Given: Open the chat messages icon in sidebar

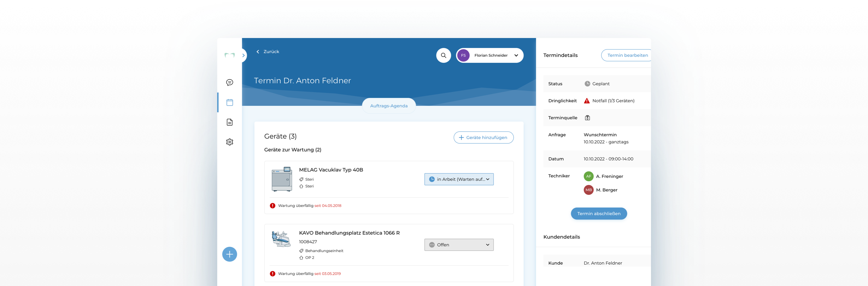Looking at the screenshot, I should (x=229, y=82).
